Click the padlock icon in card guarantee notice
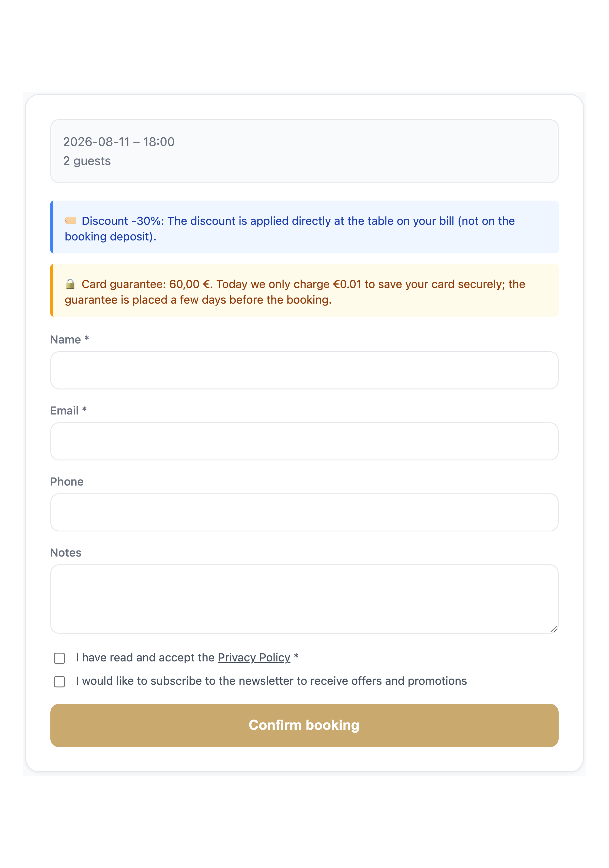The image size is (609, 868). (x=70, y=283)
